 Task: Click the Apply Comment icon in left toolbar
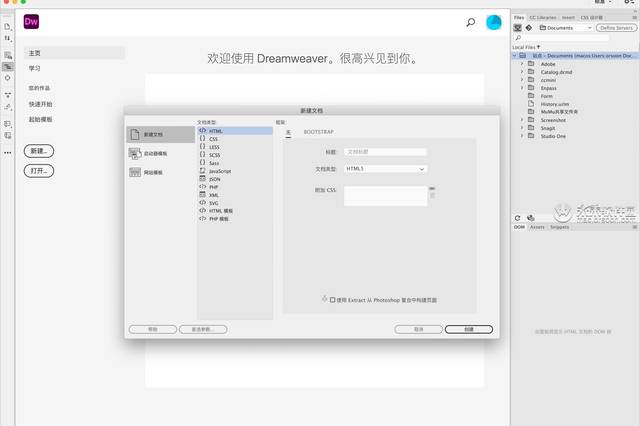tap(8, 124)
